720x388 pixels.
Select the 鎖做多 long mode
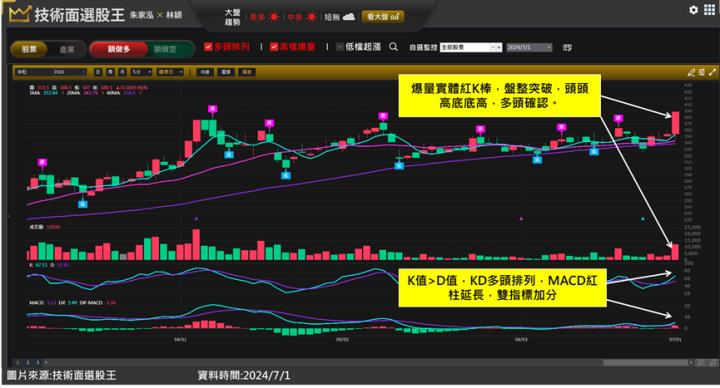[119, 49]
